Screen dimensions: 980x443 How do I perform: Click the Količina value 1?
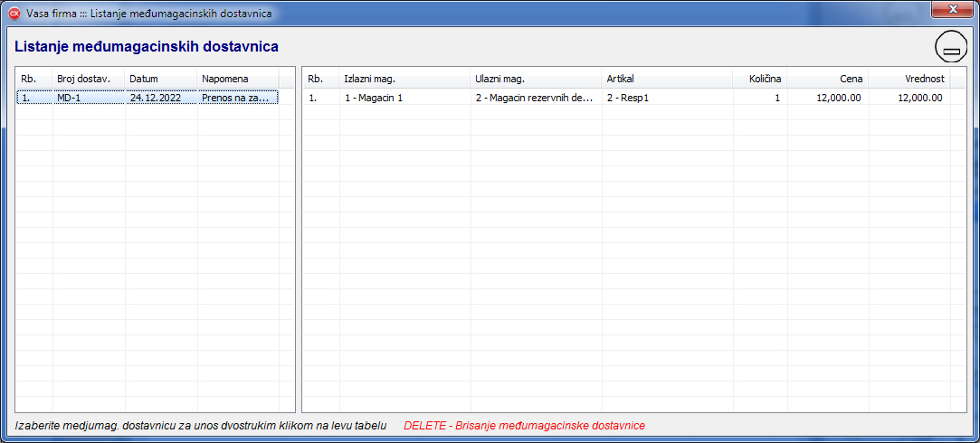click(x=760, y=98)
